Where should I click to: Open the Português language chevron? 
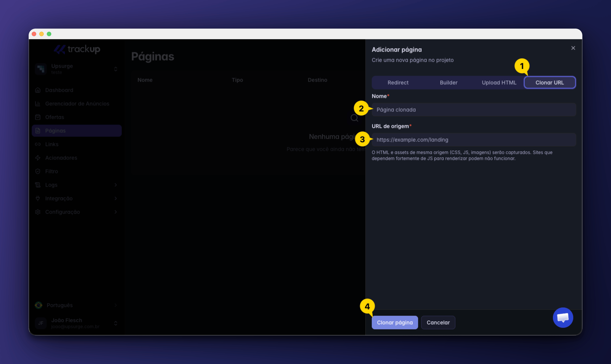tap(116, 305)
